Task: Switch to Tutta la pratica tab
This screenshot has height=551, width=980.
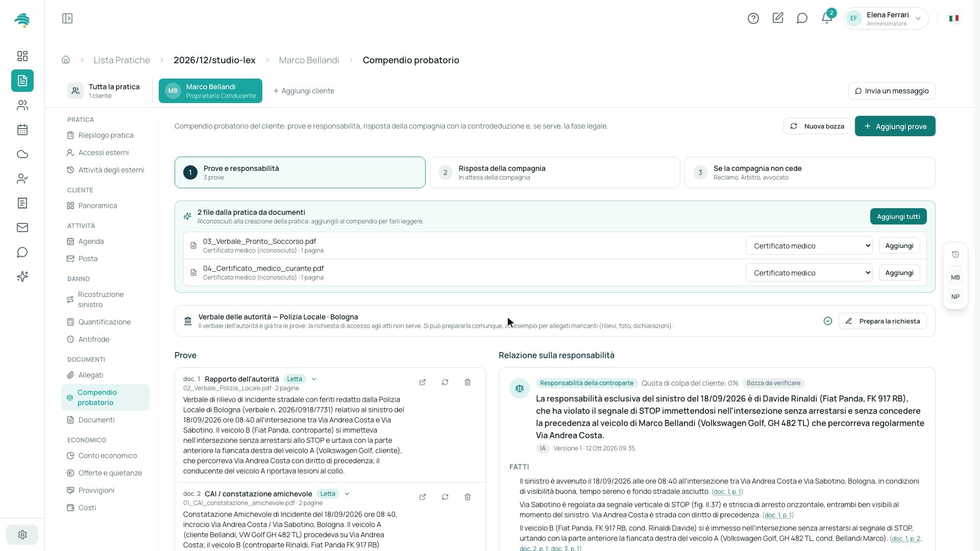Action: click(x=105, y=91)
